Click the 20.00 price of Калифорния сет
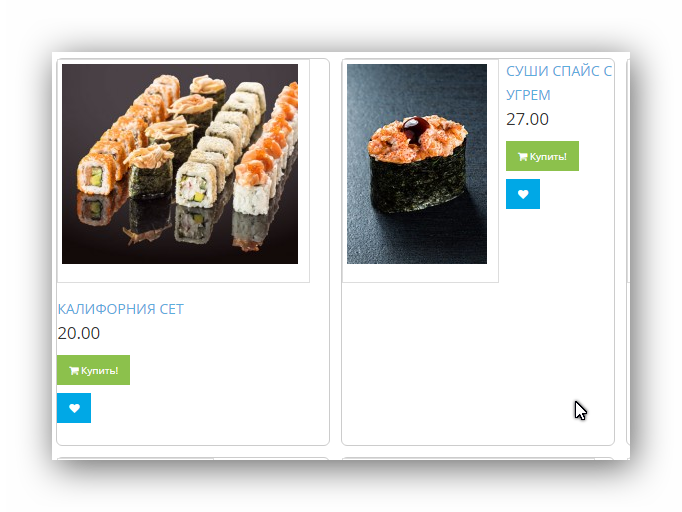 click(79, 333)
